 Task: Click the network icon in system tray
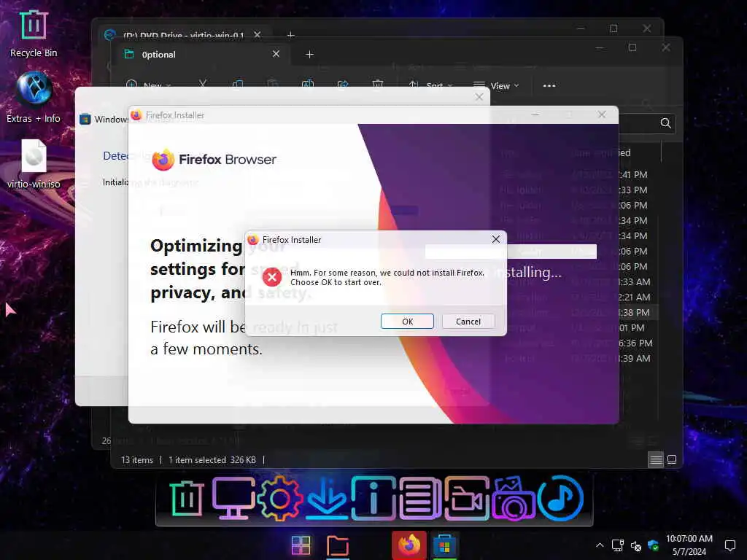click(617, 545)
